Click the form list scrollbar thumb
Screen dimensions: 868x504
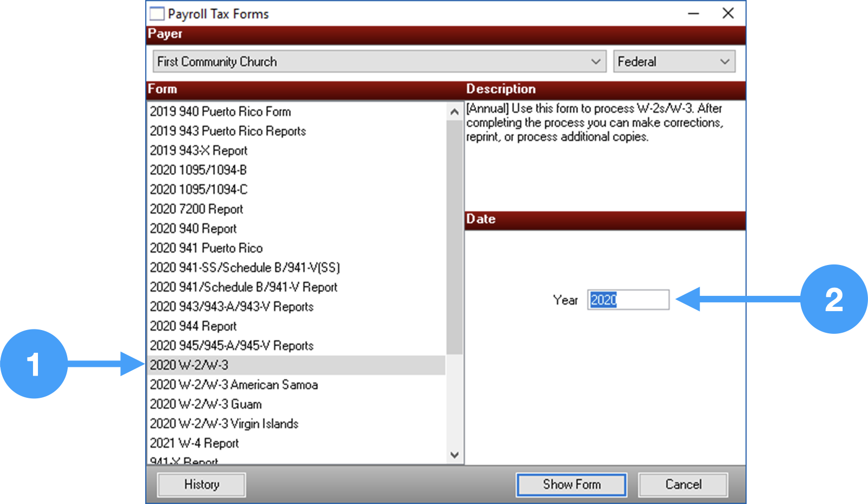click(454, 237)
